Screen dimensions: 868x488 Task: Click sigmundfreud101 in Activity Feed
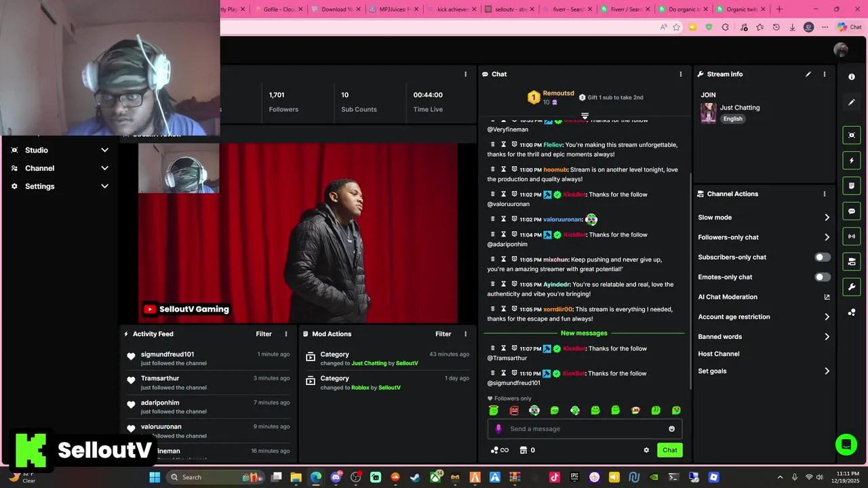(x=167, y=354)
